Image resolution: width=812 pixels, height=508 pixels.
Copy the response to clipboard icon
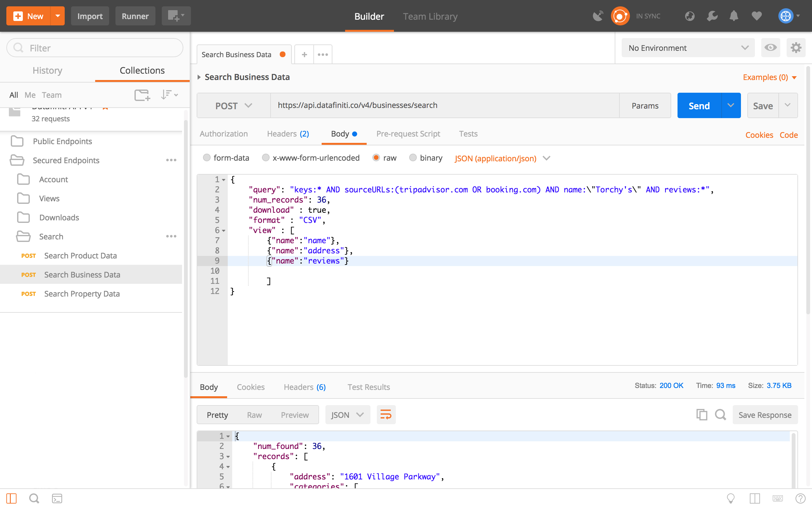pyautogui.click(x=702, y=415)
